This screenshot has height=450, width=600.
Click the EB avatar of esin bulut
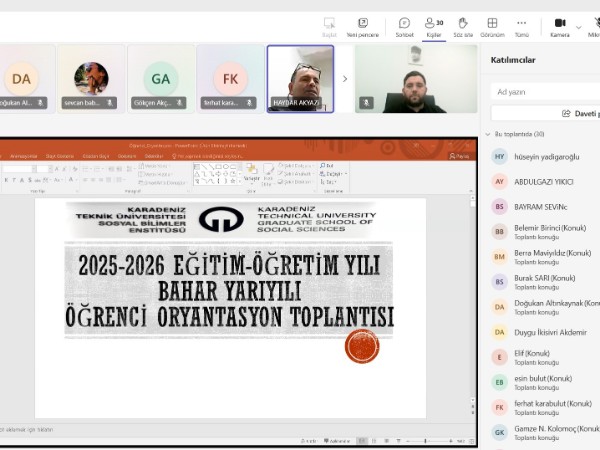pyautogui.click(x=499, y=382)
